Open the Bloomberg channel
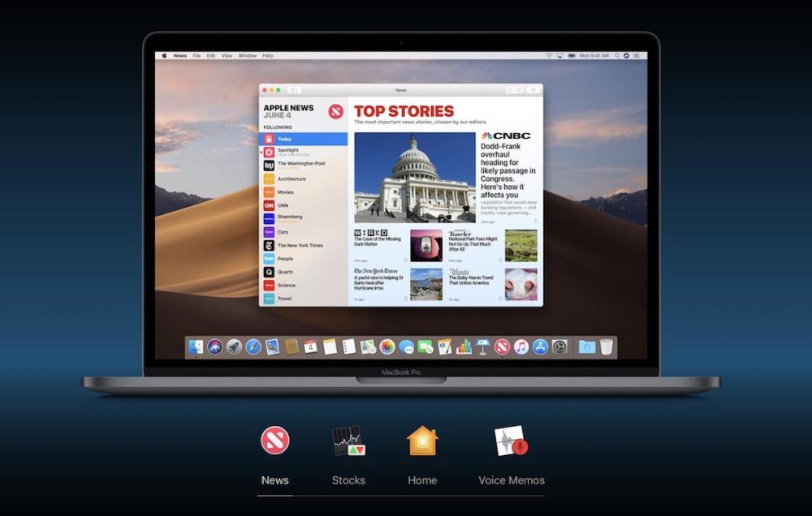The width and height of the screenshot is (812, 516). pos(304,218)
